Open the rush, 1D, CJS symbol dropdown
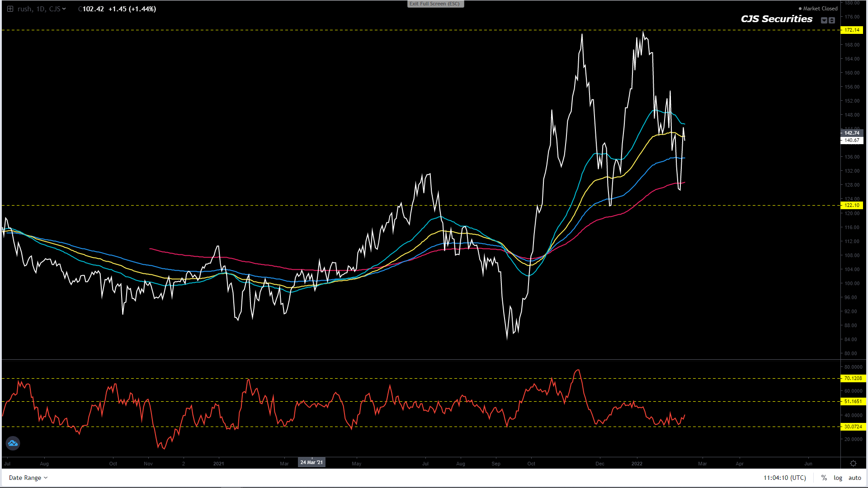The height and width of the screenshot is (488, 868). 42,9
